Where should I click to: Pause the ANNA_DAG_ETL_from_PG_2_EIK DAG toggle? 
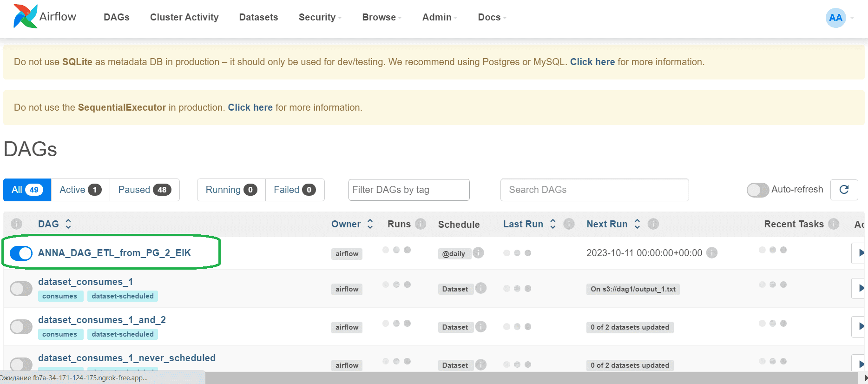pos(21,253)
